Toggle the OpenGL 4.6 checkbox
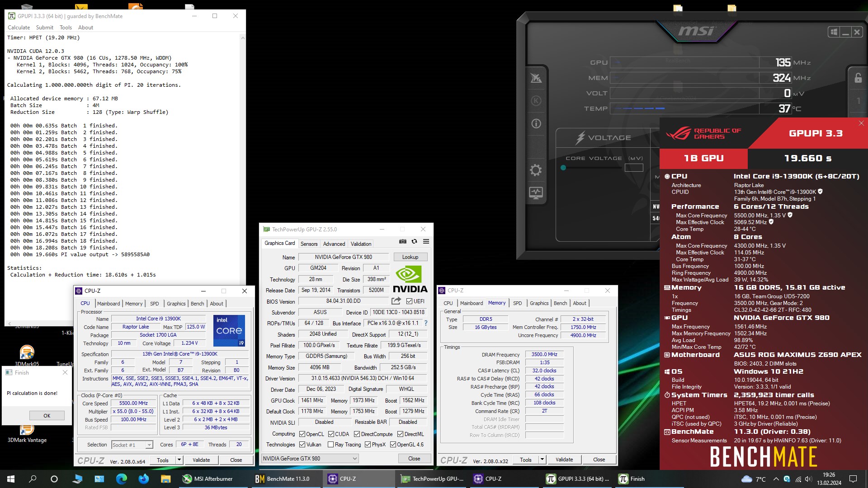Image resolution: width=868 pixels, height=488 pixels. click(x=393, y=445)
